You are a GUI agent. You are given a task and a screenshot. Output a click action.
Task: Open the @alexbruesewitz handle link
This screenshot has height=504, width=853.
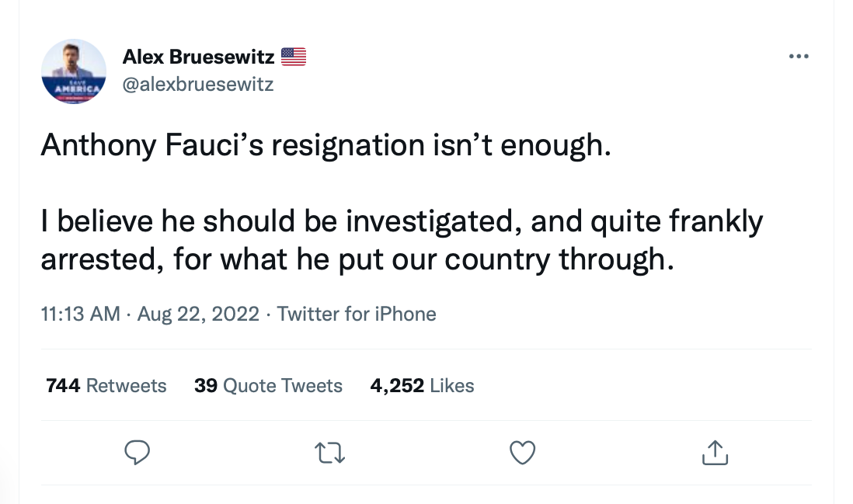click(198, 84)
